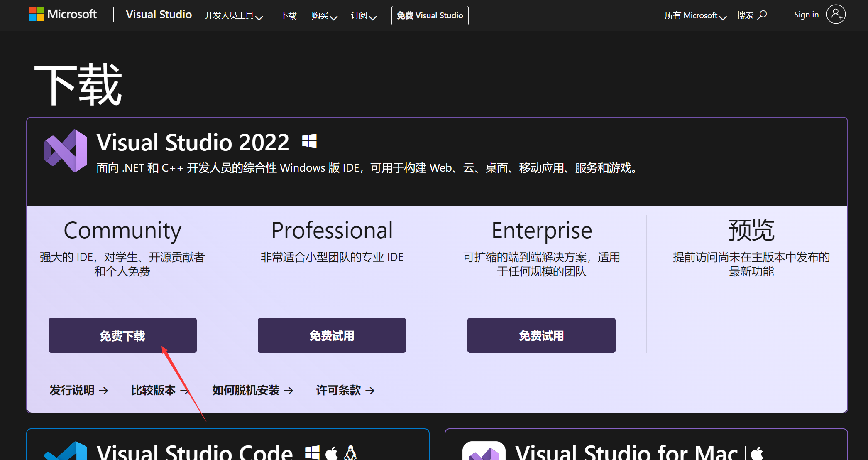
Task: Select the 预览 heading
Action: (x=751, y=230)
